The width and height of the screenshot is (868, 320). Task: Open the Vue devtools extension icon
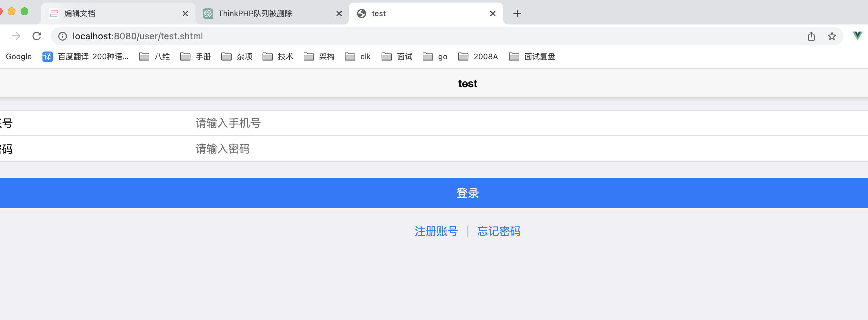(x=857, y=36)
